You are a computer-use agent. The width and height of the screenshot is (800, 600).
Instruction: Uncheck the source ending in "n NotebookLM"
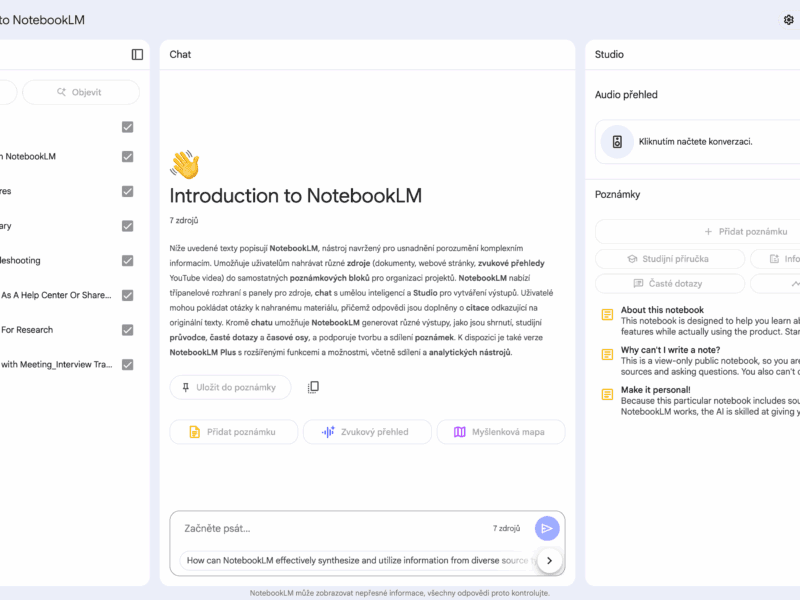pos(128,157)
